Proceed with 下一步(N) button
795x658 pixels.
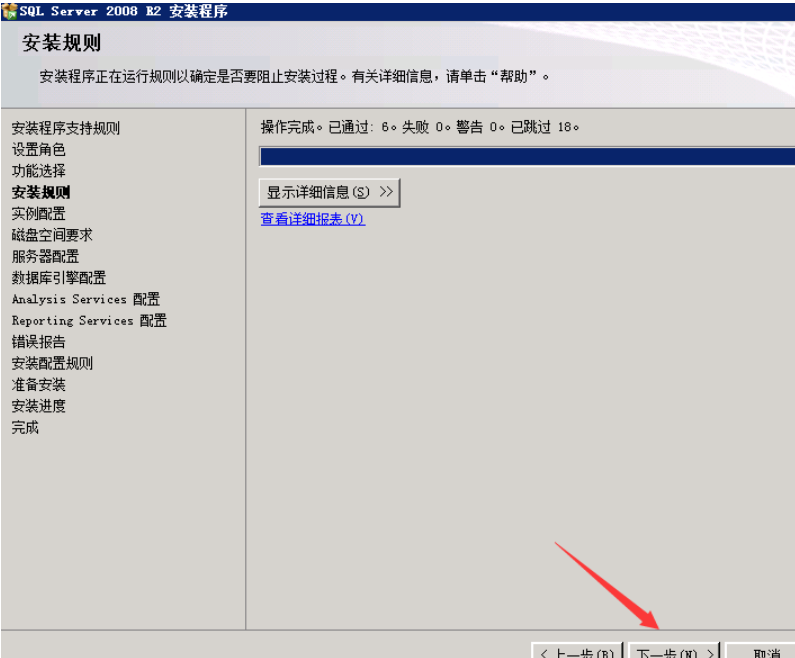(674, 651)
